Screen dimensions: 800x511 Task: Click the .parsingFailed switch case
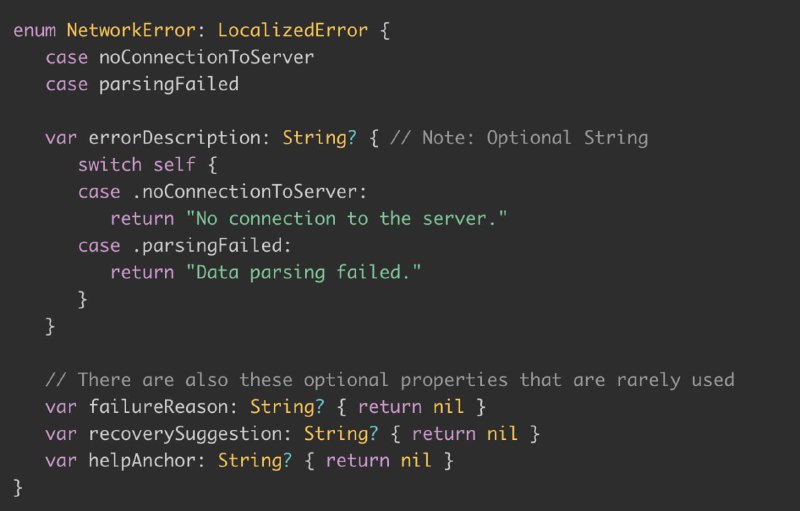click(x=212, y=246)
